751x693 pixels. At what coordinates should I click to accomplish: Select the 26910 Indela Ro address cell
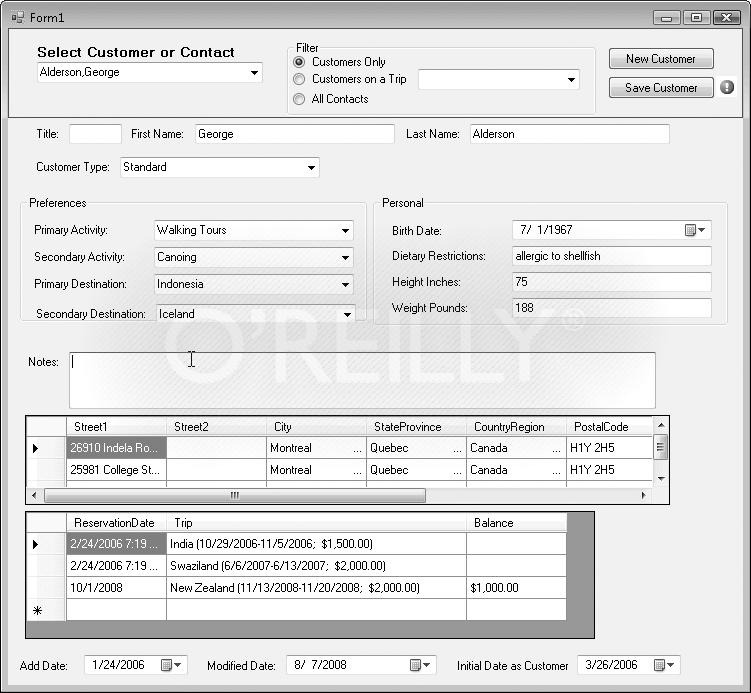coord(116,448)
